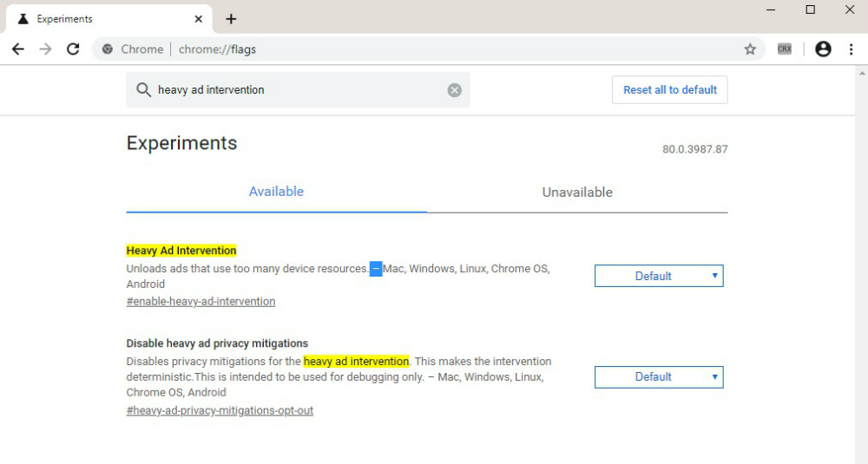Switch to the Available tab
This screenshot has height=464, width=868.
276,192
